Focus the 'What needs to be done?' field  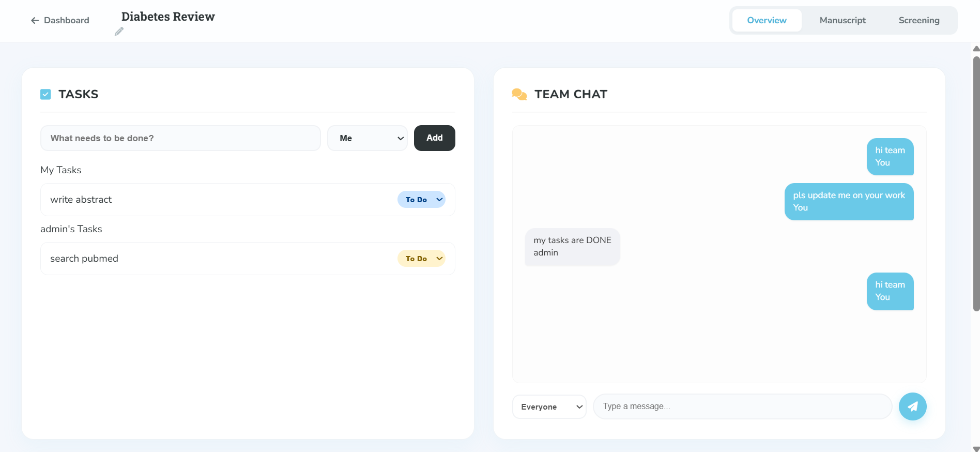click(x=180, y=138)
